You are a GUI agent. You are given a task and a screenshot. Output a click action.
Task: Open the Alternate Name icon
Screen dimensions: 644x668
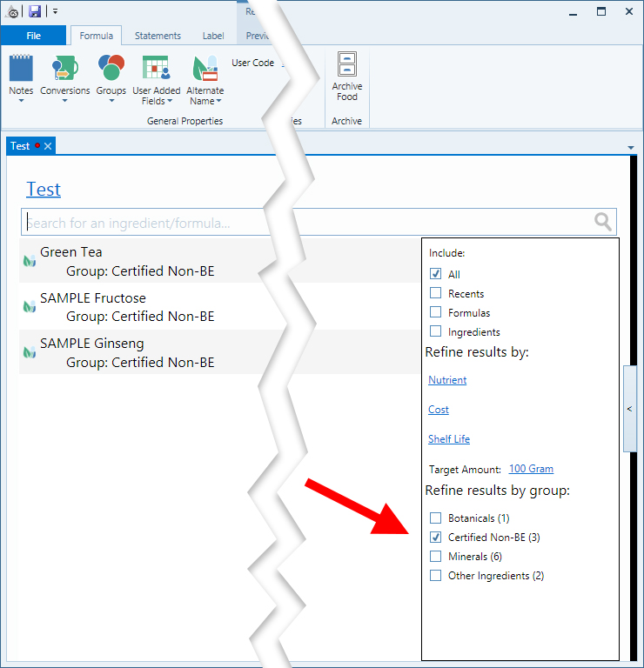pos(205,69)
